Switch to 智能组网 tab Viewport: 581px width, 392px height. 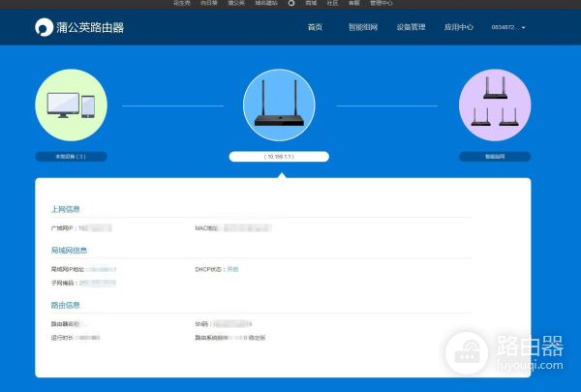pyautogui.click(x=363, y=27)
